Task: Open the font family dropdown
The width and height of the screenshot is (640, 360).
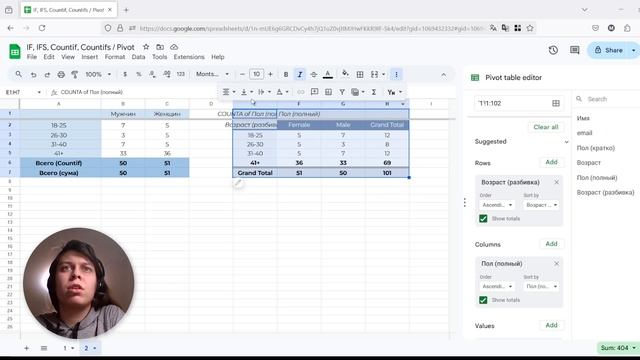Action: [x=212, y=74]
